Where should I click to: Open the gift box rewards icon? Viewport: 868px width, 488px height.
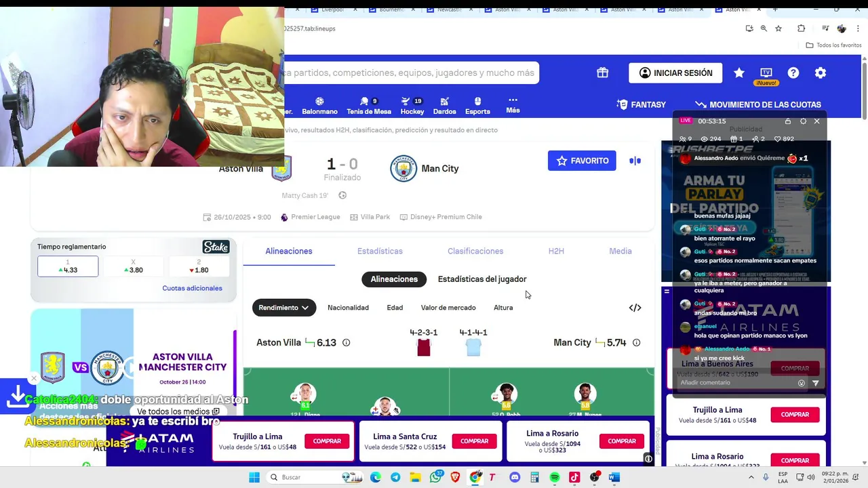pyautogui.click(x=602, y=73)
